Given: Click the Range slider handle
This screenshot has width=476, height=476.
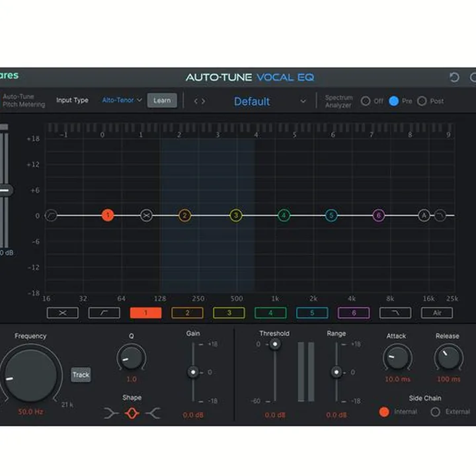Looking at the screenshot, I should 337,372.
